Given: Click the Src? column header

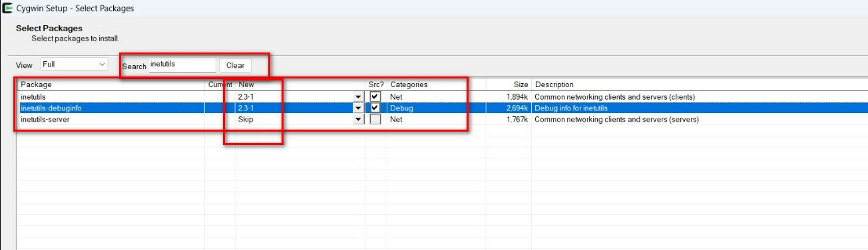Looking at the screenshot, I should pyautogui.click(x=376, y=84).
